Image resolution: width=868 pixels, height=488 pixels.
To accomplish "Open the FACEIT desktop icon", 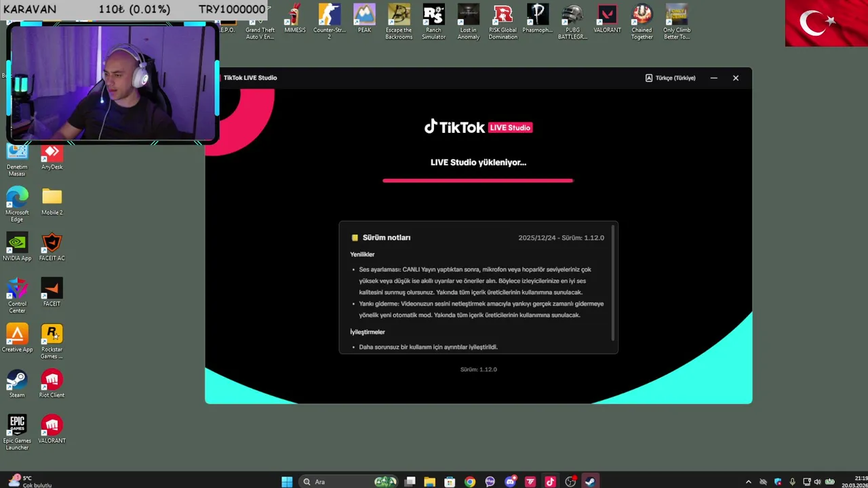I will point(52,291).
